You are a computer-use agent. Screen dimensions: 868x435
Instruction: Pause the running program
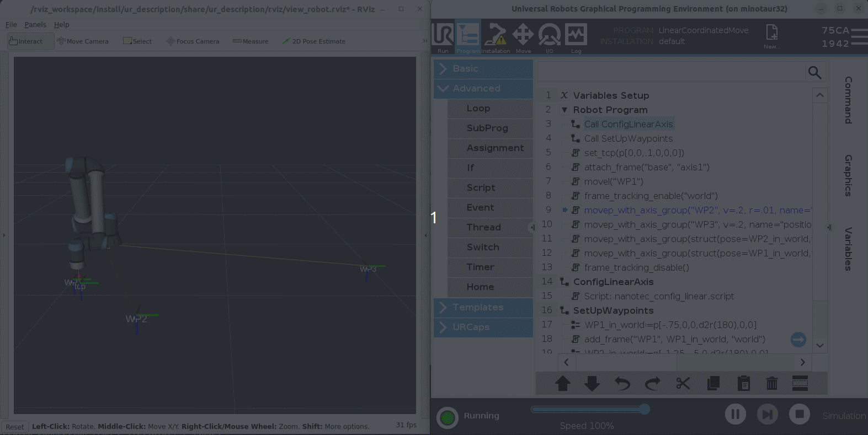tap(735, 414)
